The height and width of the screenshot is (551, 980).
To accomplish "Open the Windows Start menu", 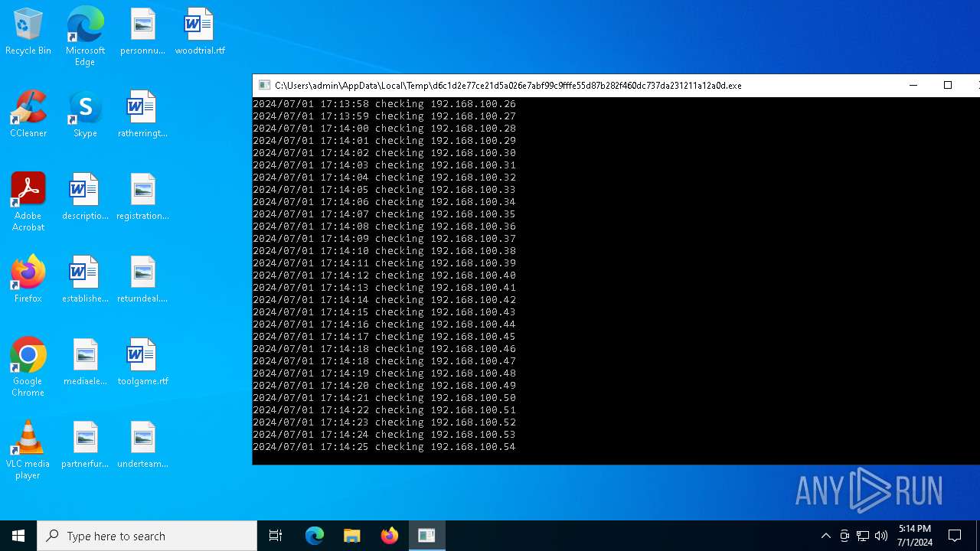I will pyautogui.click(x=18, y=536).
